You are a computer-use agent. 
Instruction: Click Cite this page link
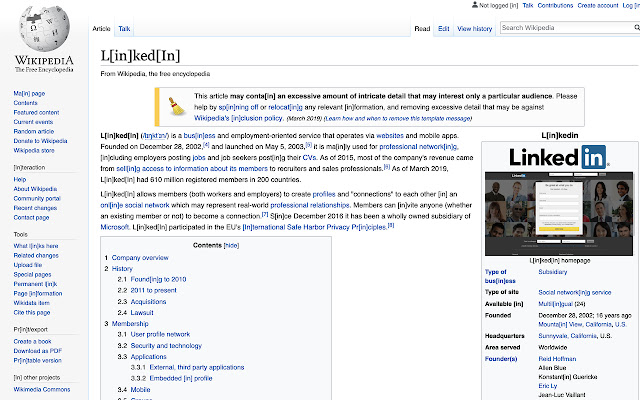tap(32, 312)
